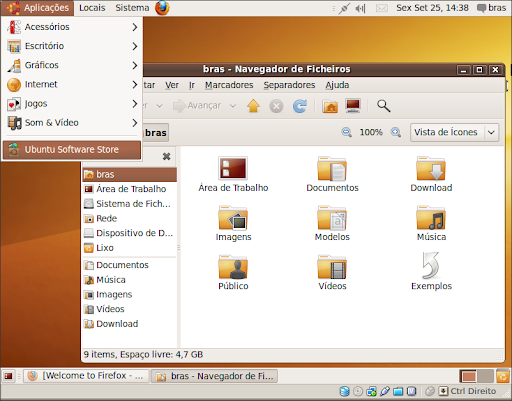This screenshot has height=401, width=512.
Task: Click the zoom in magnifier icon
Action: 396,132
